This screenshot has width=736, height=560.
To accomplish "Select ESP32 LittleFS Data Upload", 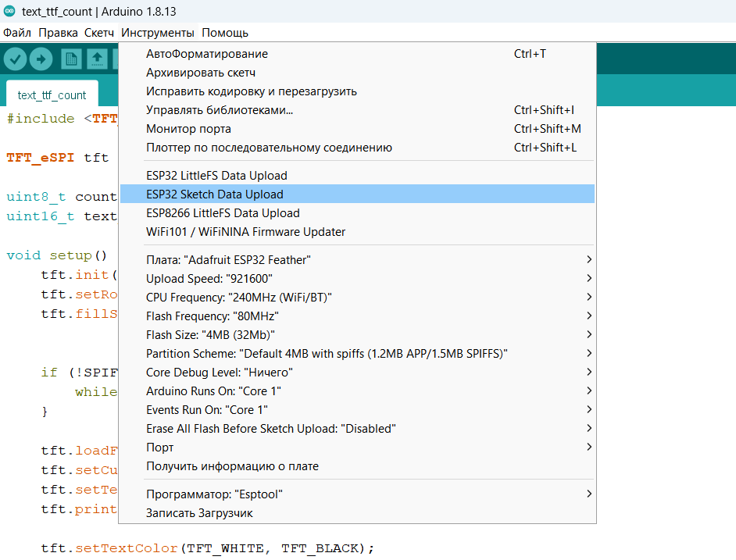I will click(x=357, y=176).
